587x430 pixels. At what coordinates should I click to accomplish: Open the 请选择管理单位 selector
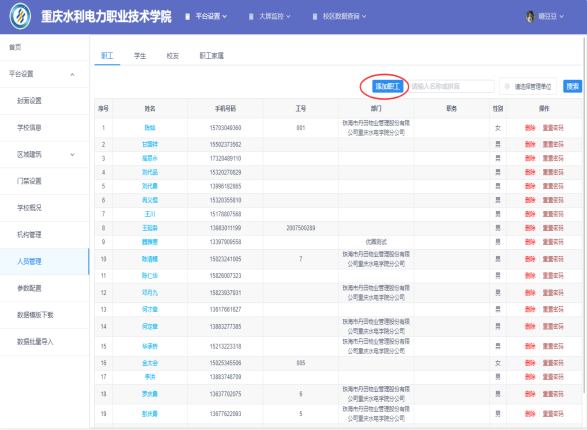tap(528, 86)
